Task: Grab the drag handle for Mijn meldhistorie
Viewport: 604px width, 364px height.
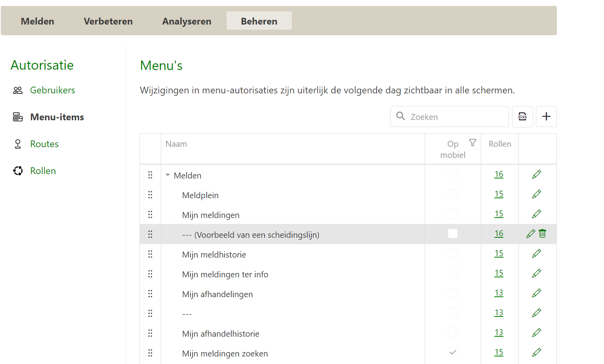Action: 150,254
